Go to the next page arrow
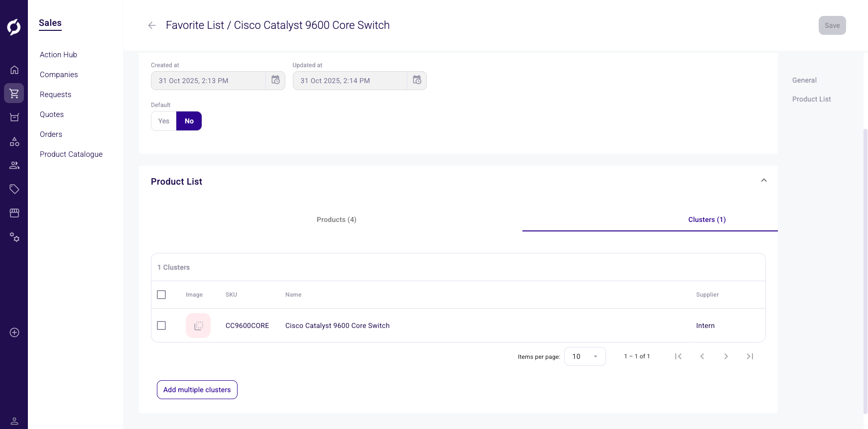 pos(726,356)
